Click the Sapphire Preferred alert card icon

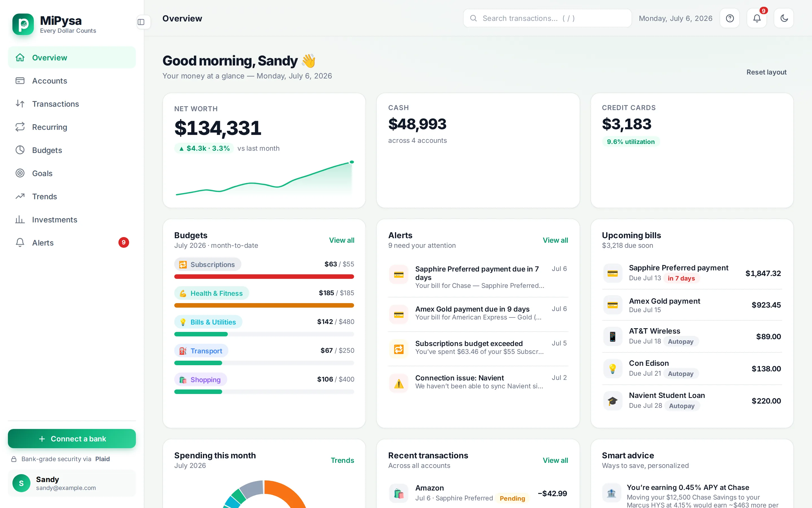[x=399, y=275]
